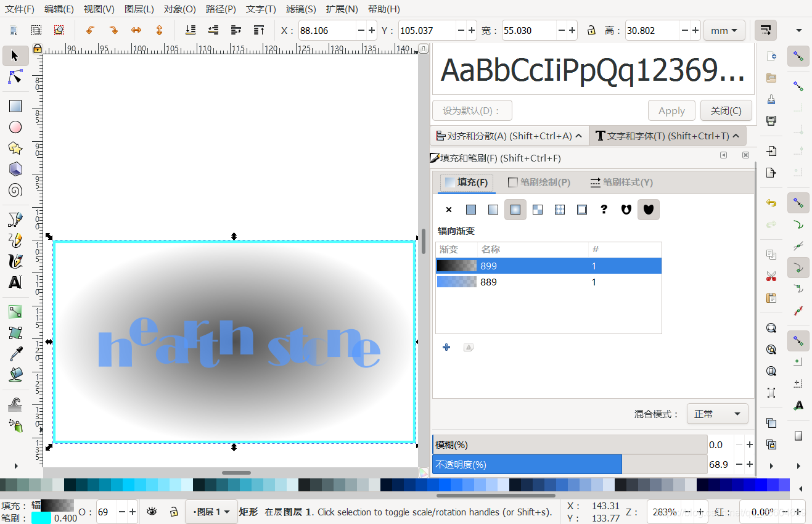Click the 模糊(%) blur slider
This screenshot has width=812, height=524.
click(x=570, y=444)
